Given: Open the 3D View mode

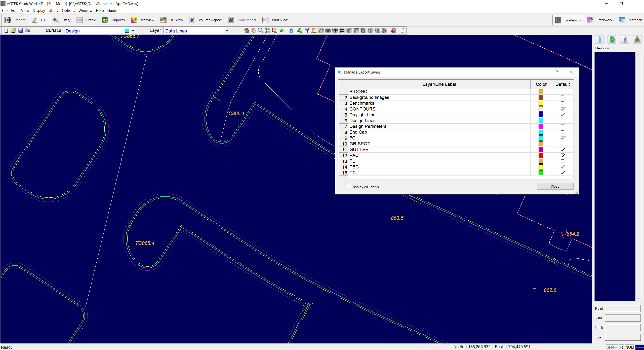Looking at the screenshot, I should tap(172, 20).
